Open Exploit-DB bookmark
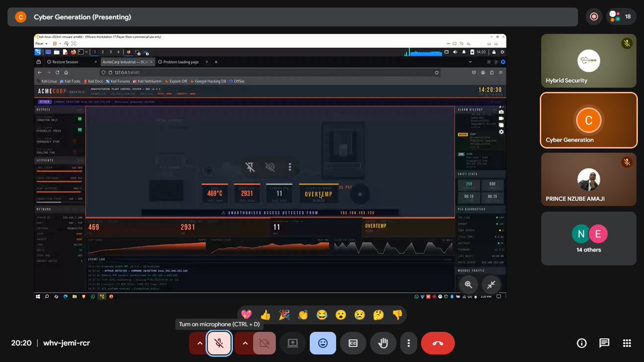 [176, 81]
